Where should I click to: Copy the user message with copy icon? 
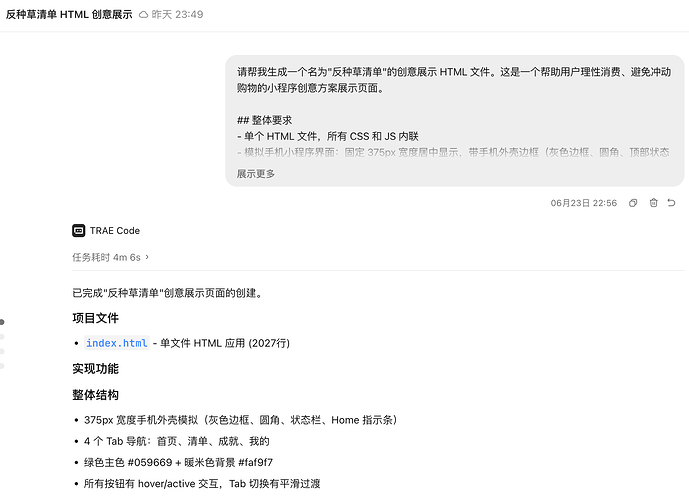(x=633, y=203)
